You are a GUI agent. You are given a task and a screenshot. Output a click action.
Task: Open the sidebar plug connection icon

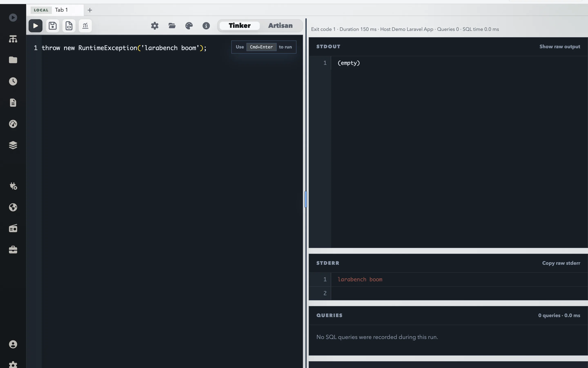coord(13,186)
